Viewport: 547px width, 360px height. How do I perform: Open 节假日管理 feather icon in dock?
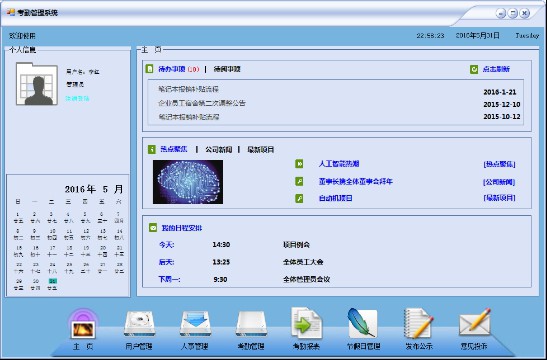point(362,323)
